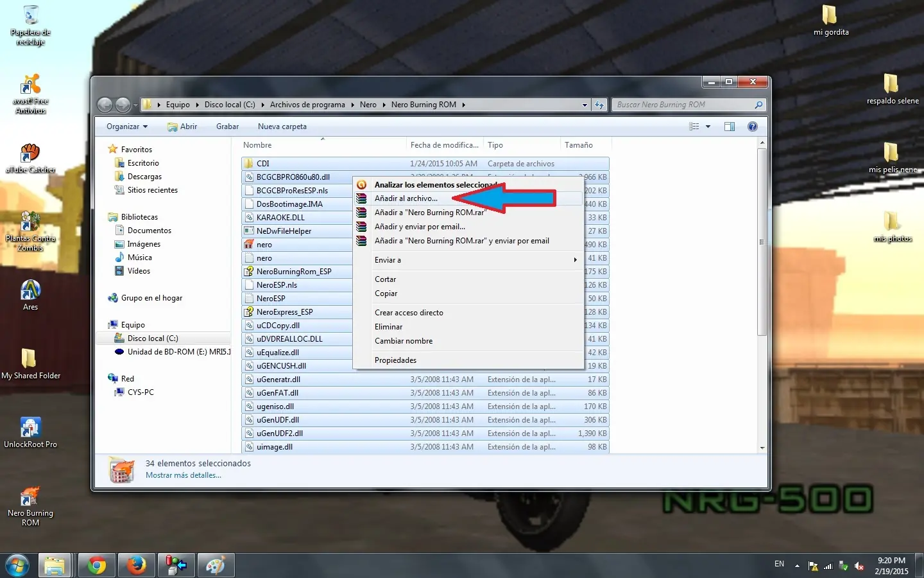Choose Copiar in context menu
The height and width of the screenshot is (578, 924).
coord(468,293)
